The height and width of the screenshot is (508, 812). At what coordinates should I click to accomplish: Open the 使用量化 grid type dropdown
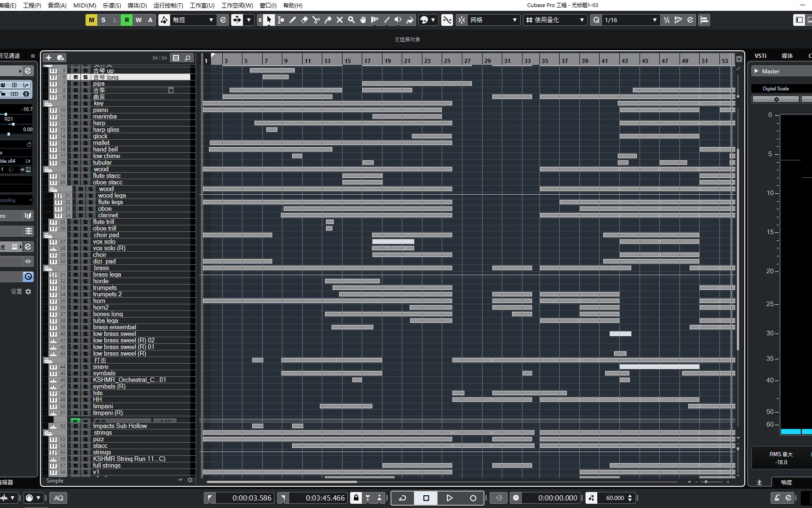click(555, 20)
